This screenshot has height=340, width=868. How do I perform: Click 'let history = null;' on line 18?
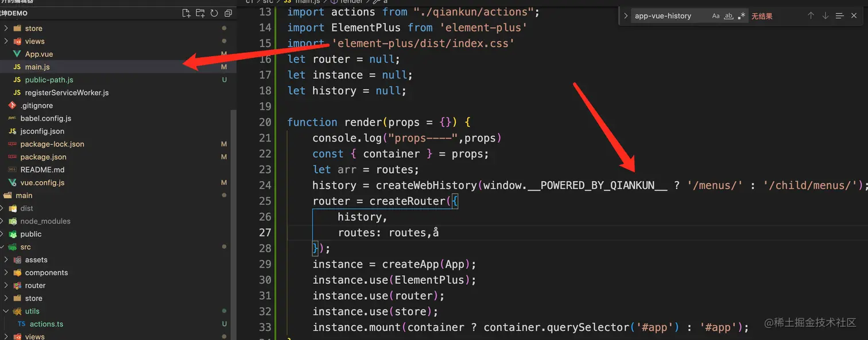347,91
